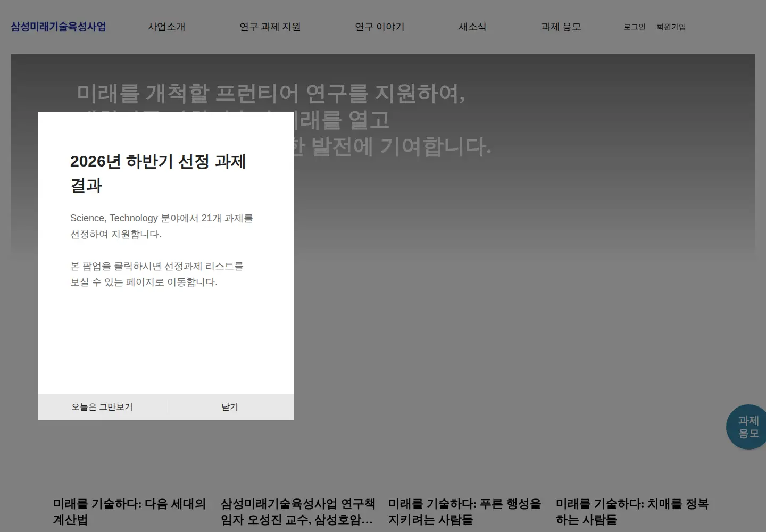Click popup text 본 팝업을 클릭하시면 선정과제 리스트를
The height and width of the screenshot is (532, 766).
click(157, 266)
